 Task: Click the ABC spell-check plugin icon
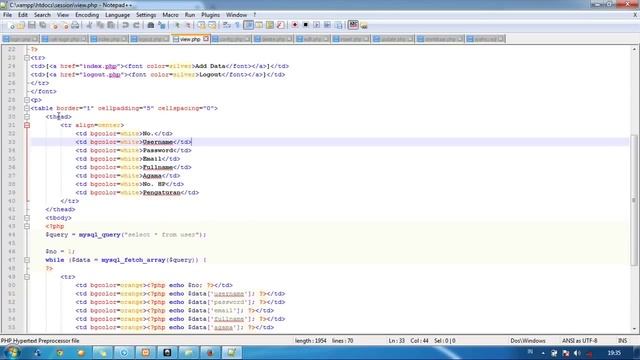tap(353, 25)
